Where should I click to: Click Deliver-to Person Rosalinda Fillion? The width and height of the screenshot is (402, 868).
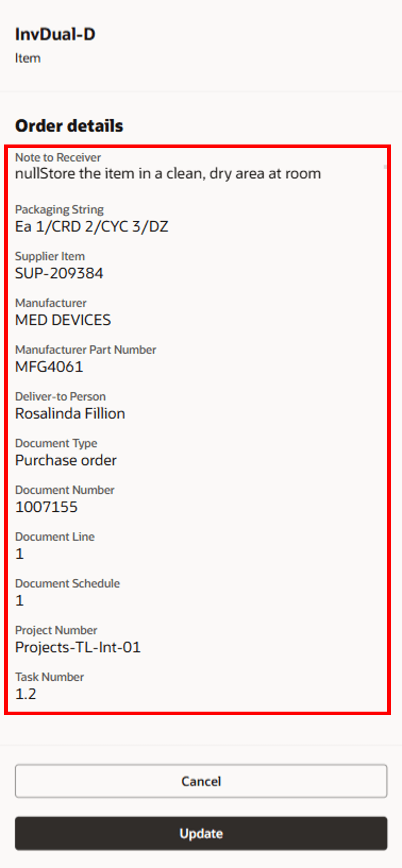[x=70, y=413]
